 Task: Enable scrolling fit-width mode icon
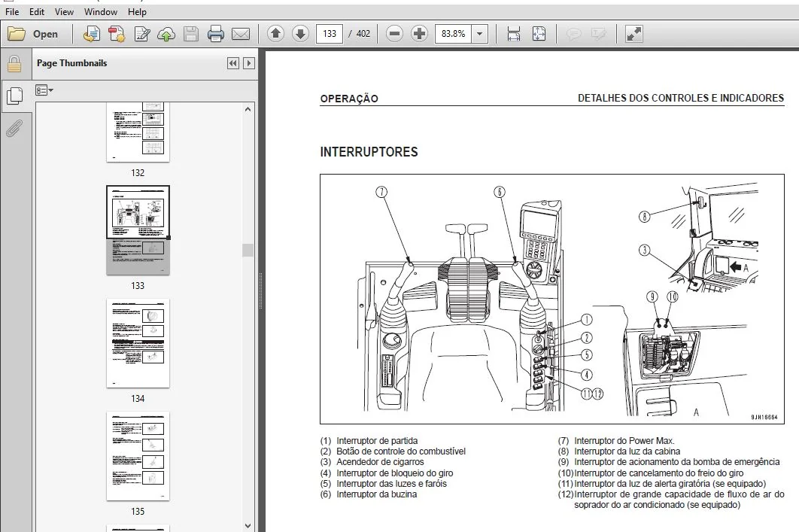[514, 34]
